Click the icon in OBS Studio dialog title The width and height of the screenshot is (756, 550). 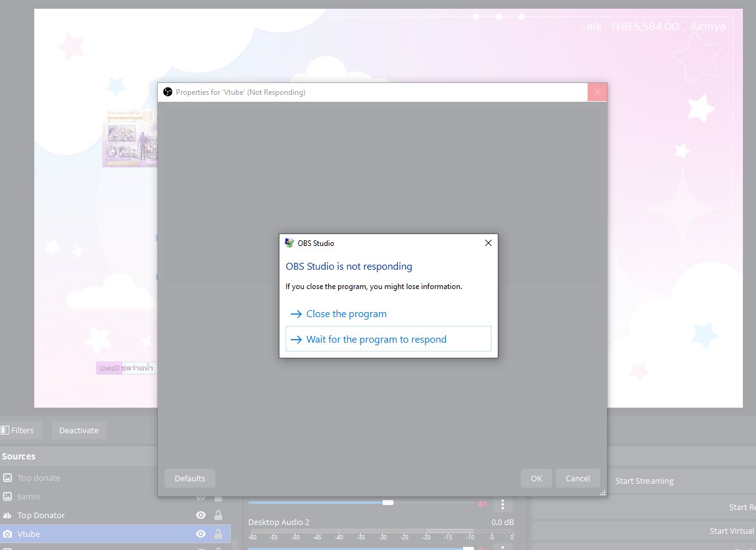(289, 243)
